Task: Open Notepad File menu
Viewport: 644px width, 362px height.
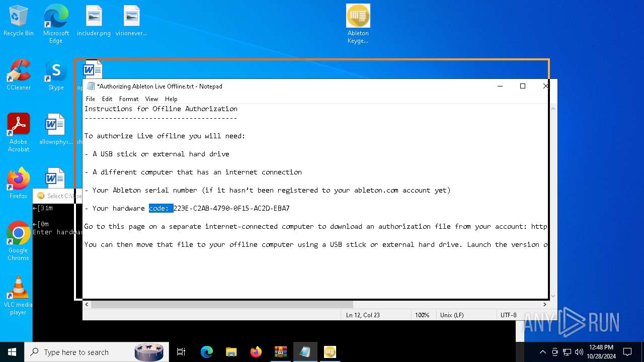Action: click(91, 99)
